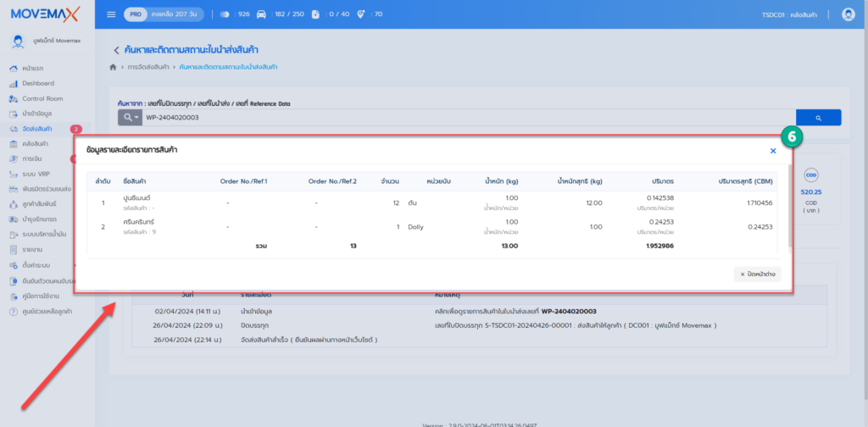Click the PRO plan badge

tap(136, 14)
